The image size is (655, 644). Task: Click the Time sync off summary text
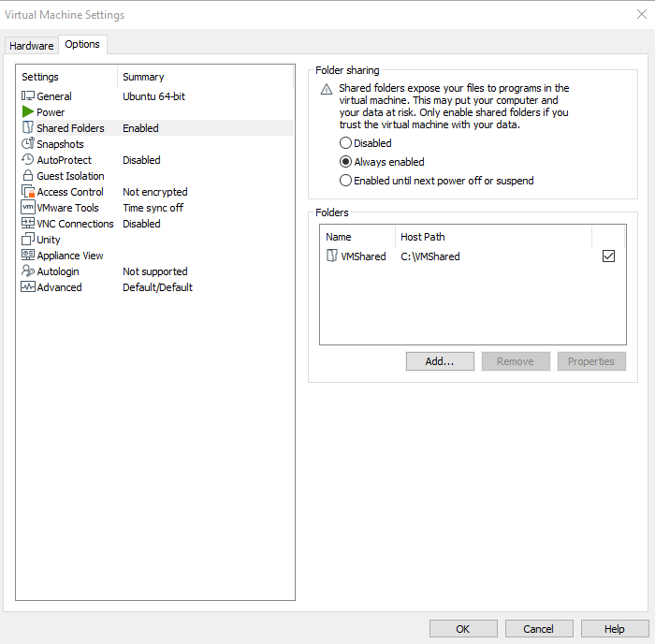pos(153,208)
